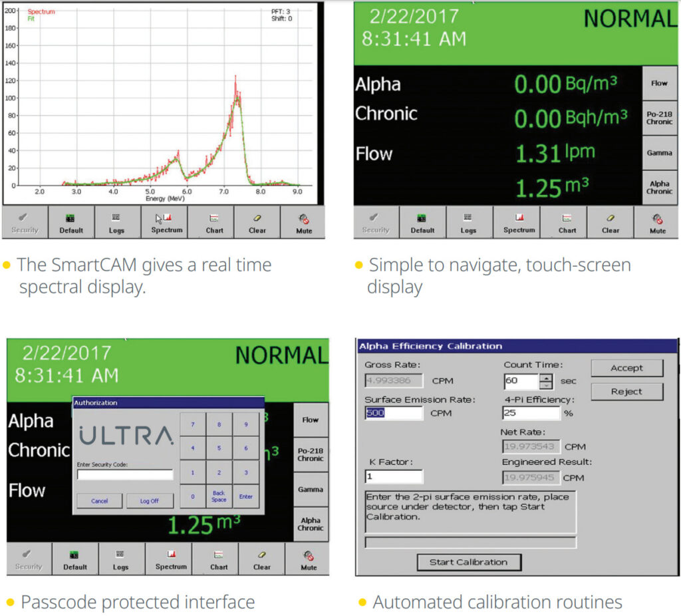Click Log Off in the Authorization dialog
The image size is (681, 616).
(150, 501)
